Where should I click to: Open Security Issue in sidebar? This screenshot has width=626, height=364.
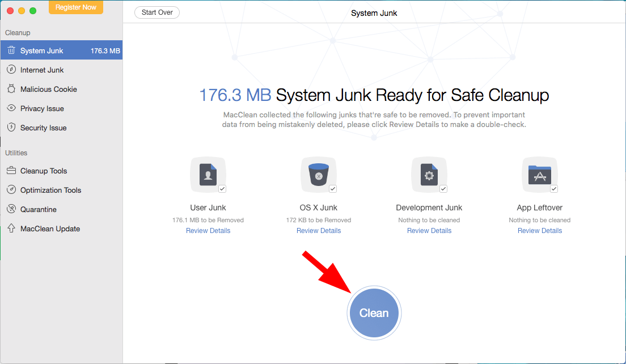(x=61, y=128)
